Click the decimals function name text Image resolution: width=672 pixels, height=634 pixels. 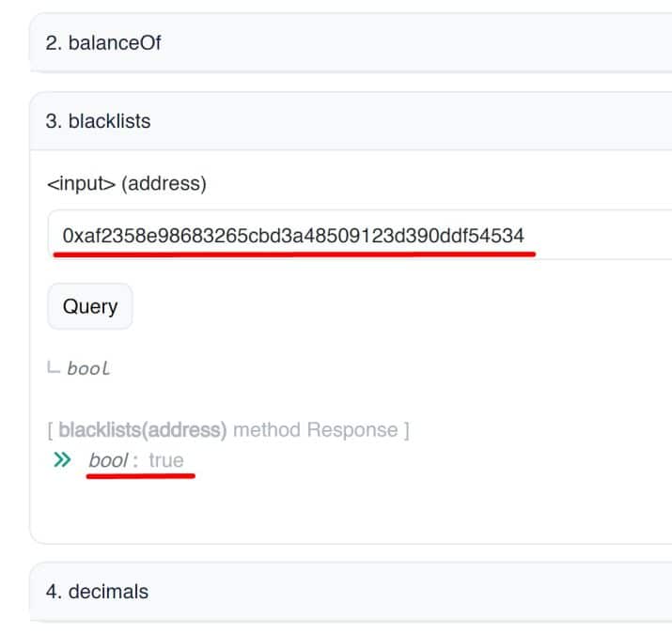click(x=108, y=592)
